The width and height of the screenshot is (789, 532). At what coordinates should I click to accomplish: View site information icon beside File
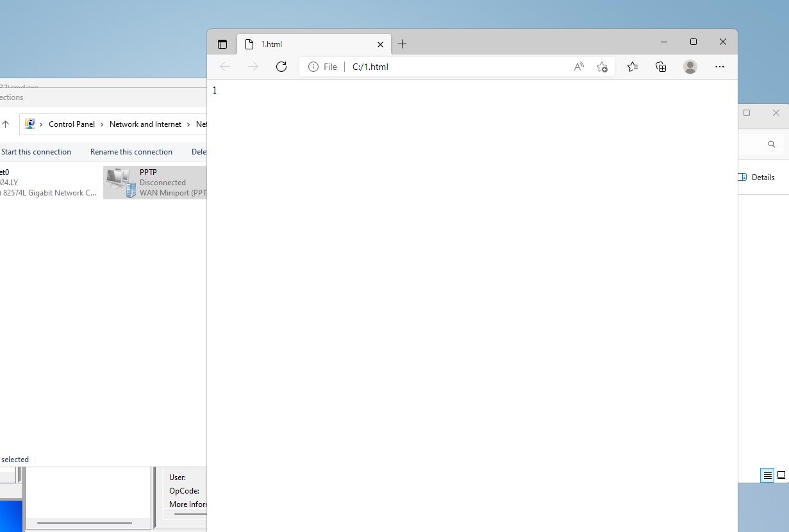pos(313,67)
